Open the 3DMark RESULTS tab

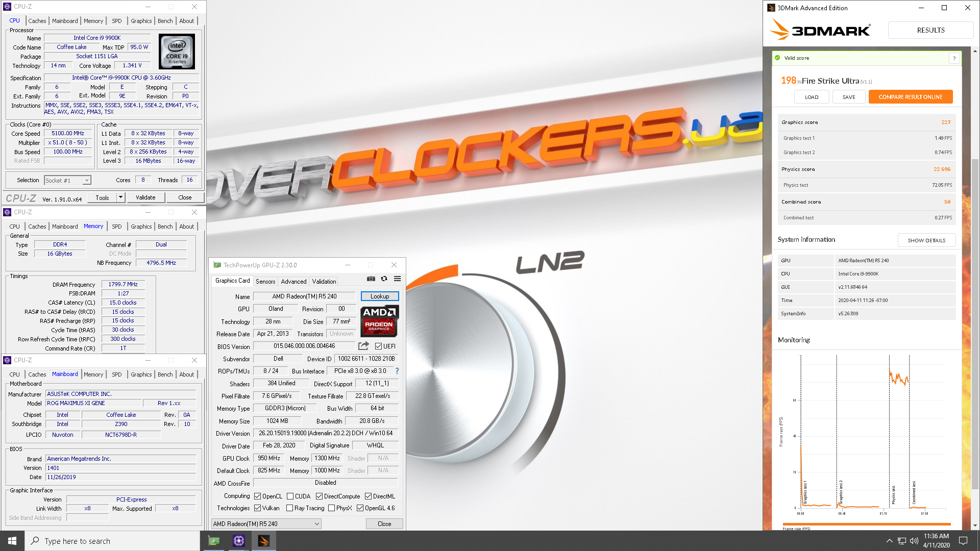930,30
